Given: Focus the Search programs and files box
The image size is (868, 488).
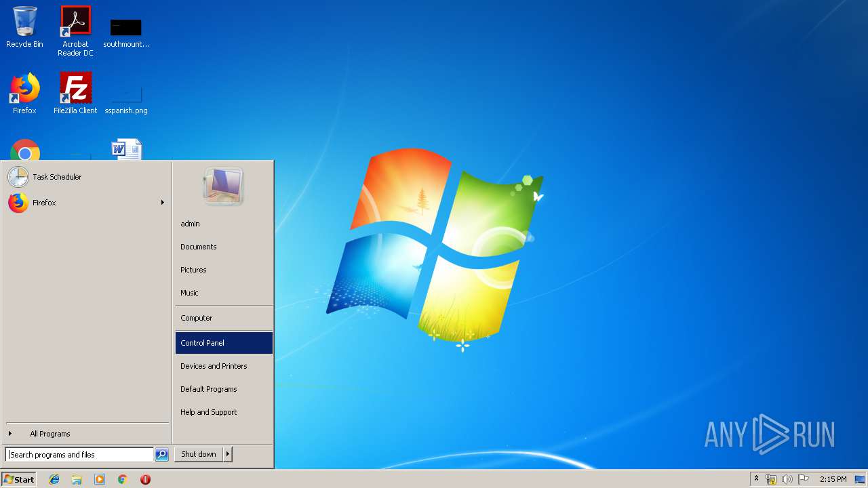Looking at the screenshot, I should pos(79,455).
